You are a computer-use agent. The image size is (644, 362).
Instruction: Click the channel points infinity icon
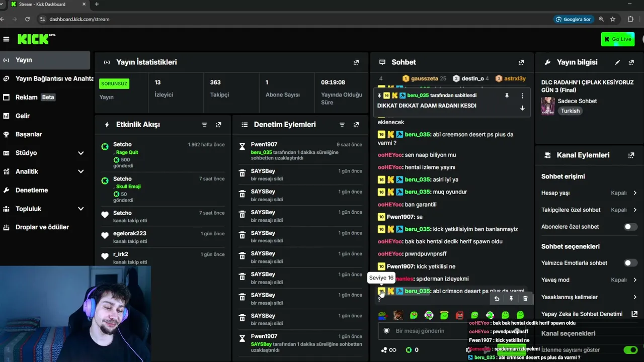click(x=388, y=350)
